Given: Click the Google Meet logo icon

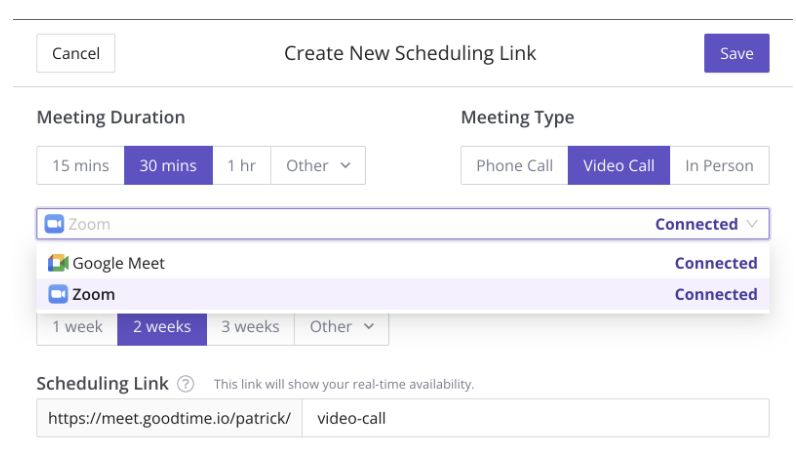Looking at the screenshot, I should [x=58, y=263].
